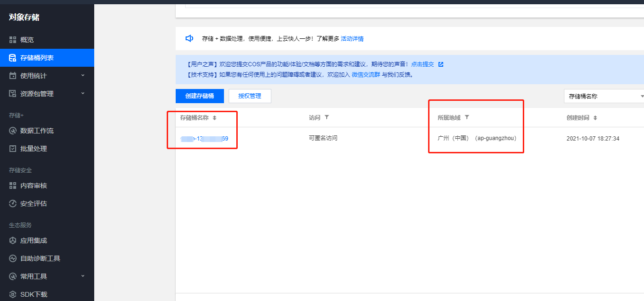
Task: Open 授权管理 next to create button
Action: coord(250,96)
